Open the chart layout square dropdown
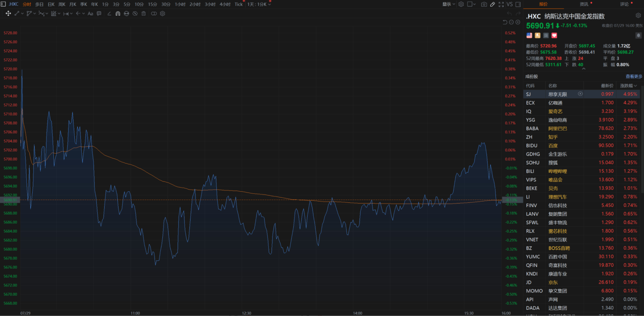The width and height of the screenshot is (644, 316). pyautogui.click(x=471, y=4)
